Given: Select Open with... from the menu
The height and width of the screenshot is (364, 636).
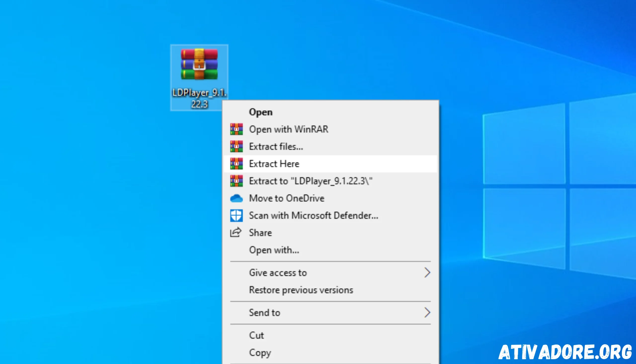Looking at the screenshot, I should (x=330, y=250).
